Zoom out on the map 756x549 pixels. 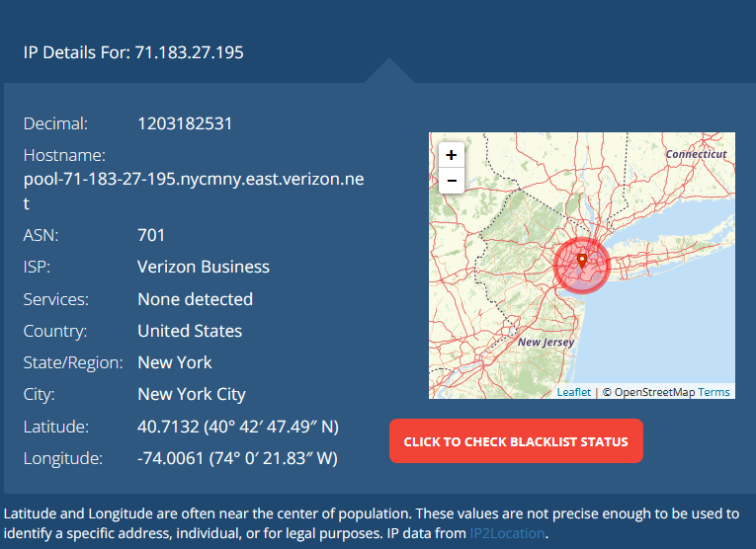point(451,181)
